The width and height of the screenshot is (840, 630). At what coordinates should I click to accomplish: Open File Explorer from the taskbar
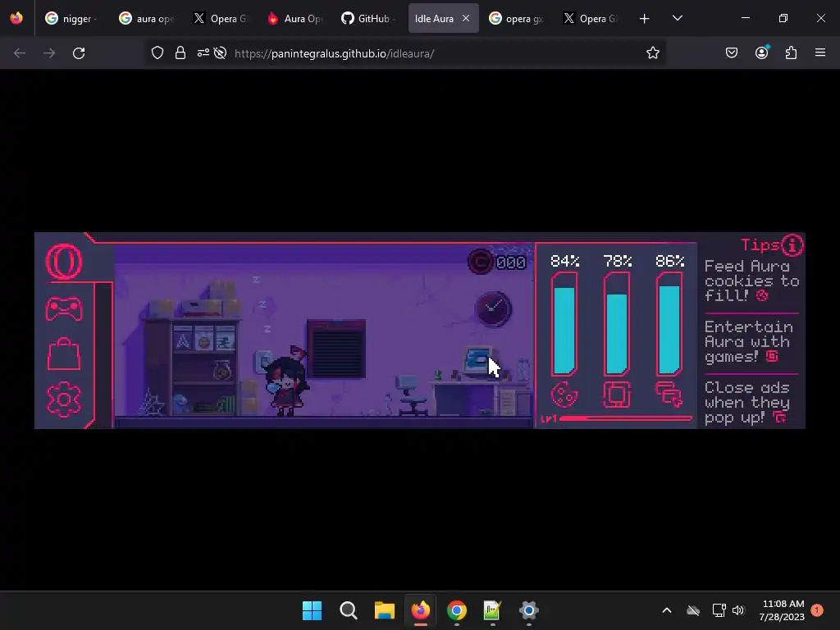(385, 610)
